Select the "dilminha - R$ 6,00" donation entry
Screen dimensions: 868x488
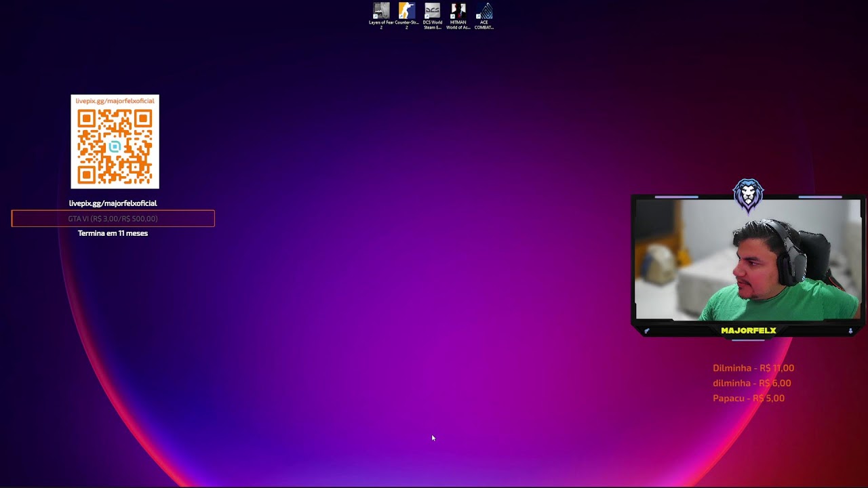tap(752, 383)
